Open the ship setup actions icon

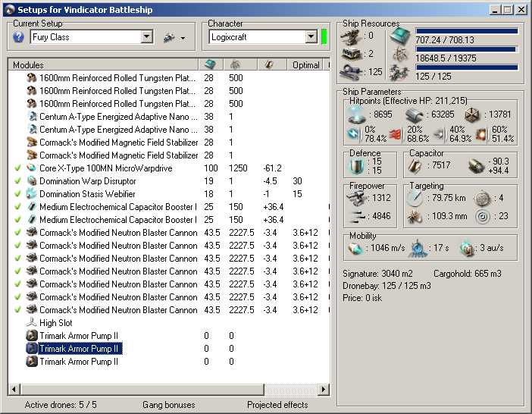[169, 38]
